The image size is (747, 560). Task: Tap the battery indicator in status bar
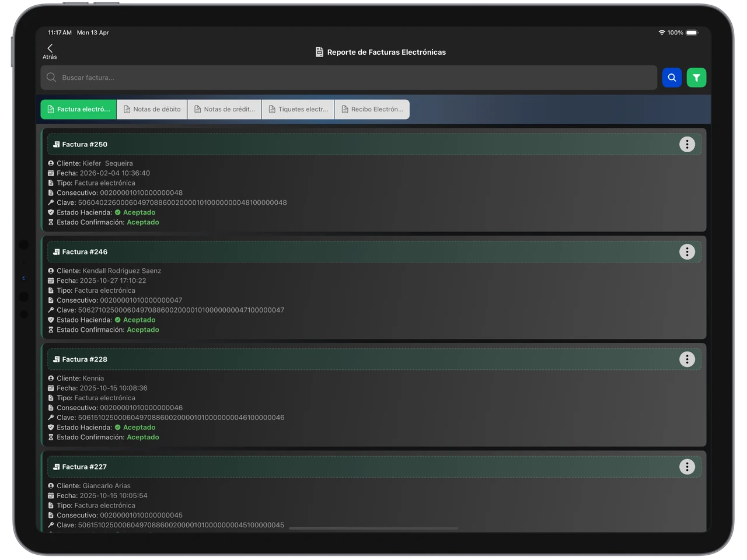coord(692,33)
